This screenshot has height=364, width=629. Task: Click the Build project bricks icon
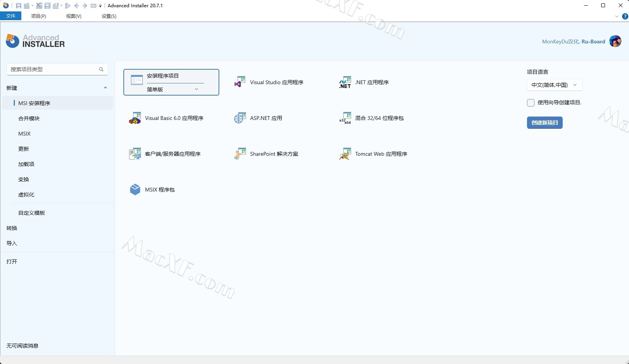coord(27,6)
